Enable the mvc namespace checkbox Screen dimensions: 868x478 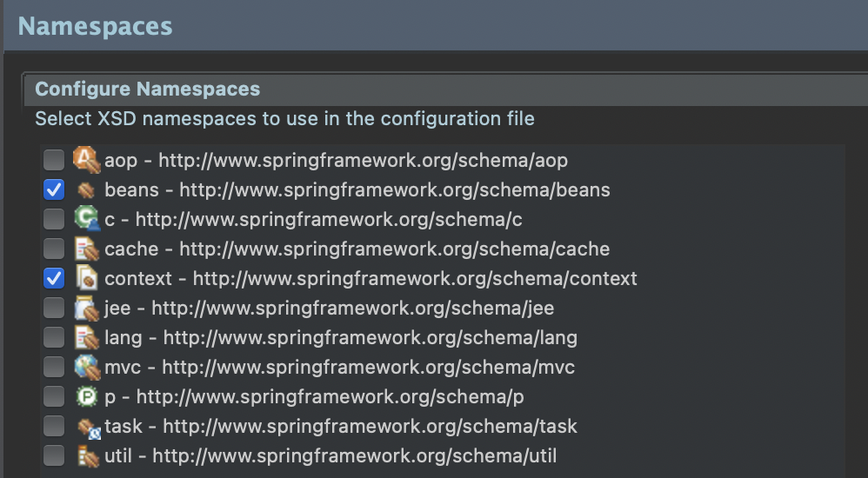pyautogui.click(x=54, y=368)
